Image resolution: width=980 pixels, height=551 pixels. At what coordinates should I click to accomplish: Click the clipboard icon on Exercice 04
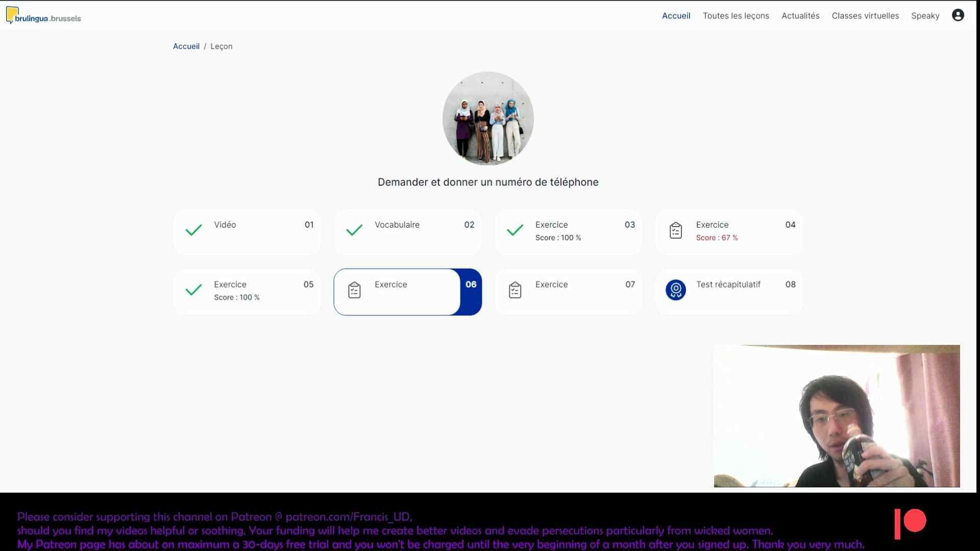676,230
